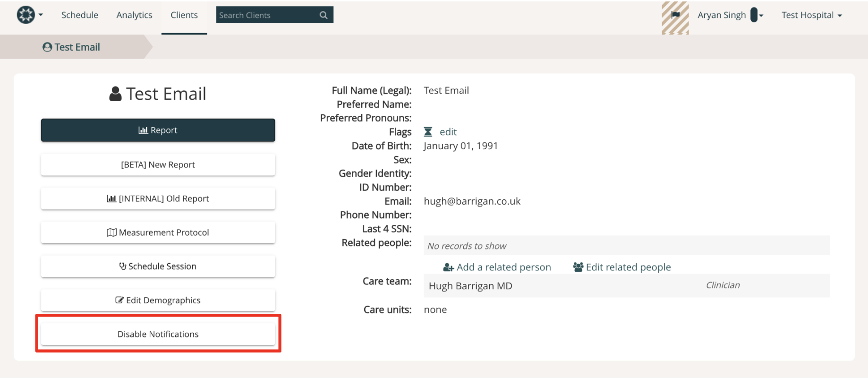The image size is (868, 378).
Task: Click the Edit related people group icon
Action: click(578, 267)
